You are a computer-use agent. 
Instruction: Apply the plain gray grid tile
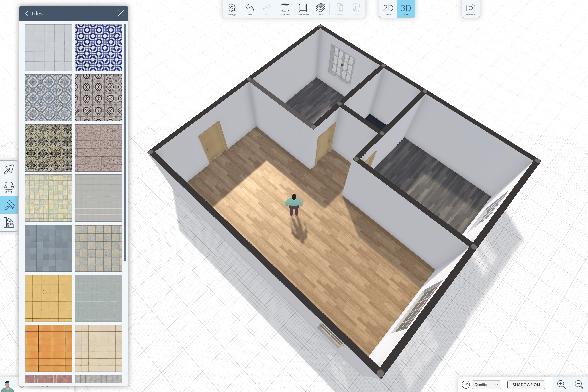tap(99, 198)
